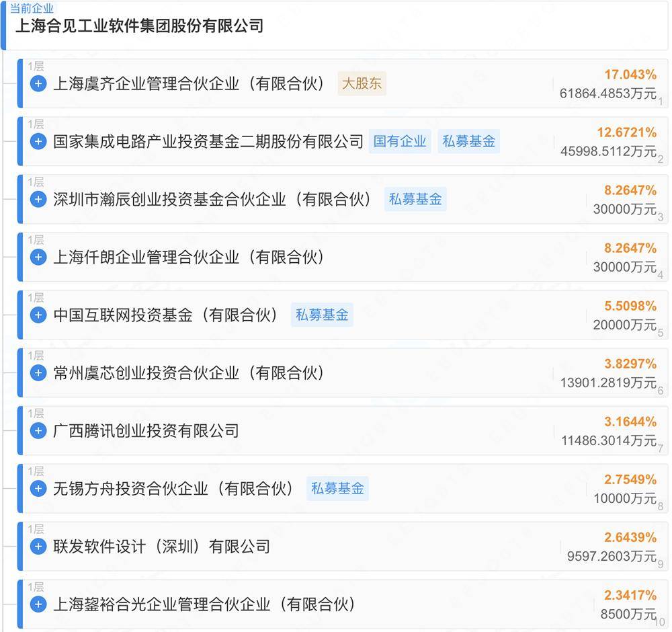
Task: Click the 17.043% shareholding percentage
Action: tap(630, 75)
